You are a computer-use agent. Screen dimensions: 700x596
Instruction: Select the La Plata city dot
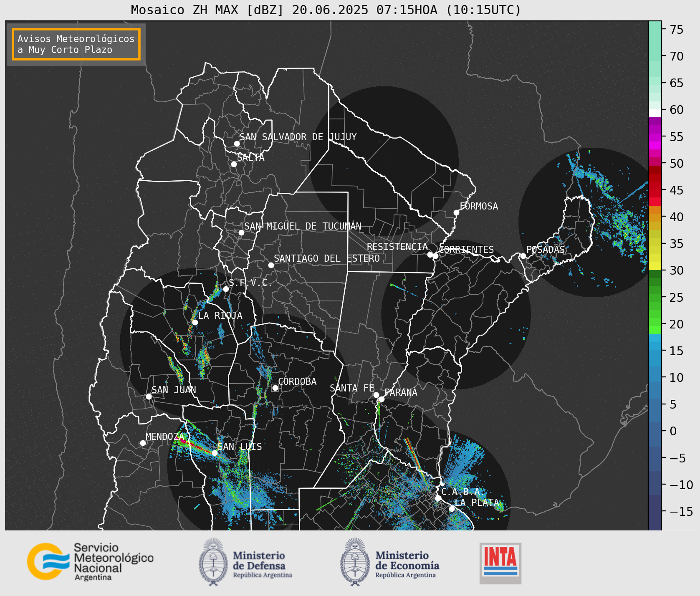[x=452, y=508]
